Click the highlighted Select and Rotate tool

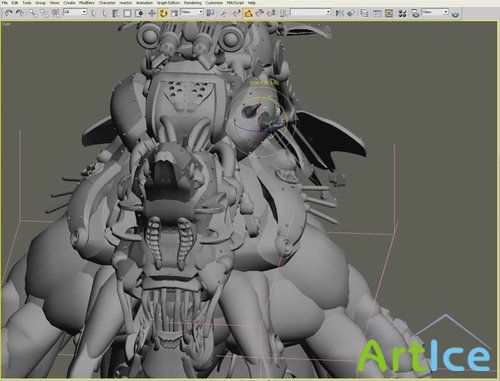click(163, 13)
